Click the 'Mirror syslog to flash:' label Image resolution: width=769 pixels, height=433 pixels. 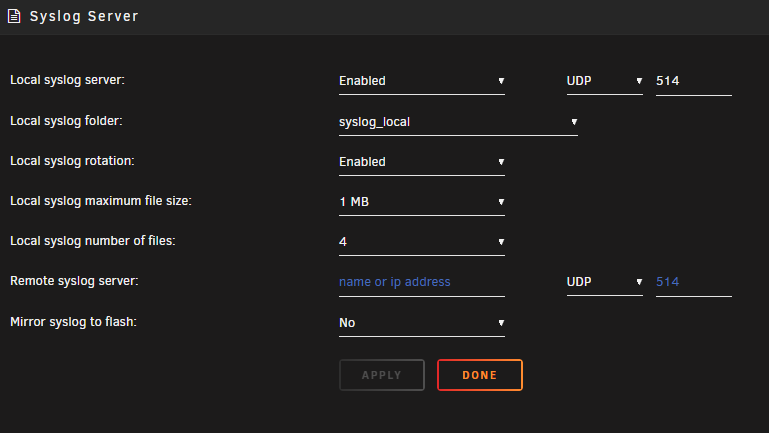tap(73, 322)
